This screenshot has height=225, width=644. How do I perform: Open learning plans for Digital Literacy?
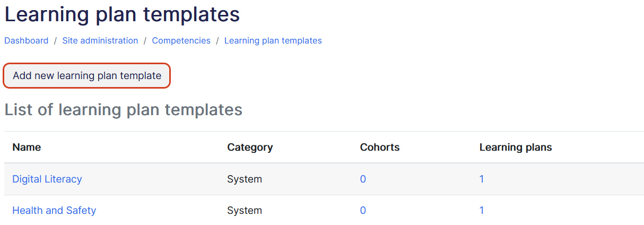pyautogui.click(x=482, y=179)
